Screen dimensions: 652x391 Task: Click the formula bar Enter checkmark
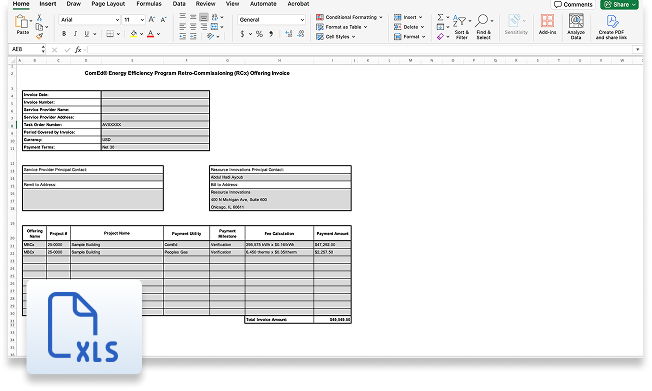(x=67, y=49)
